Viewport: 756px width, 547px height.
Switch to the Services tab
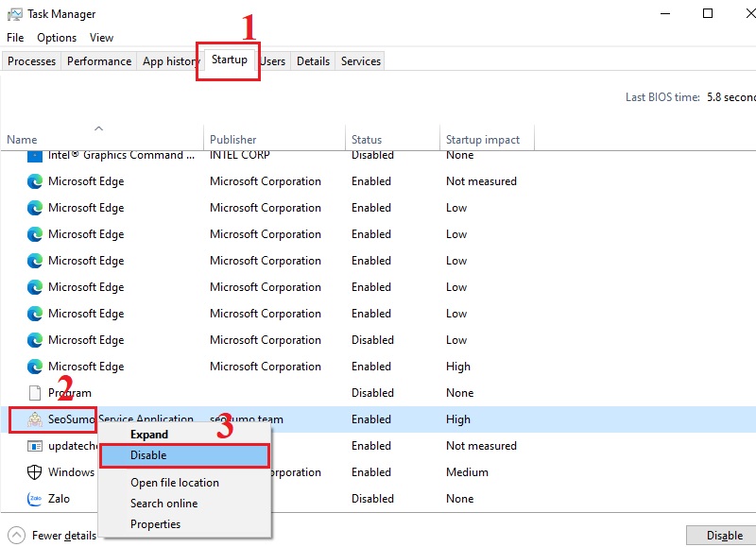click(x=361, y=61)
